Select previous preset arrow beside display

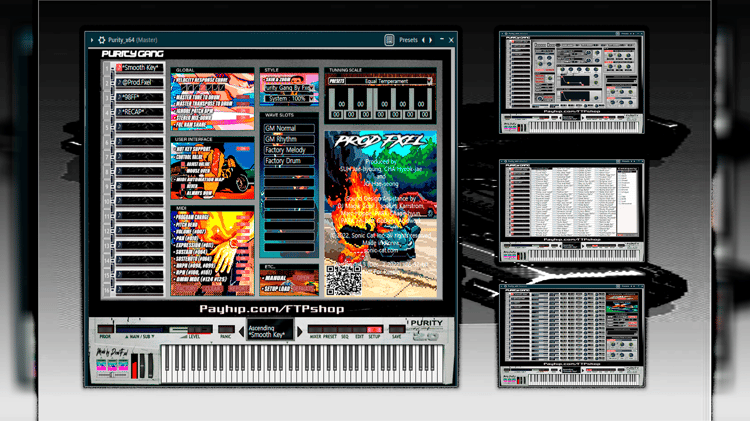click(x=242, y=331)
